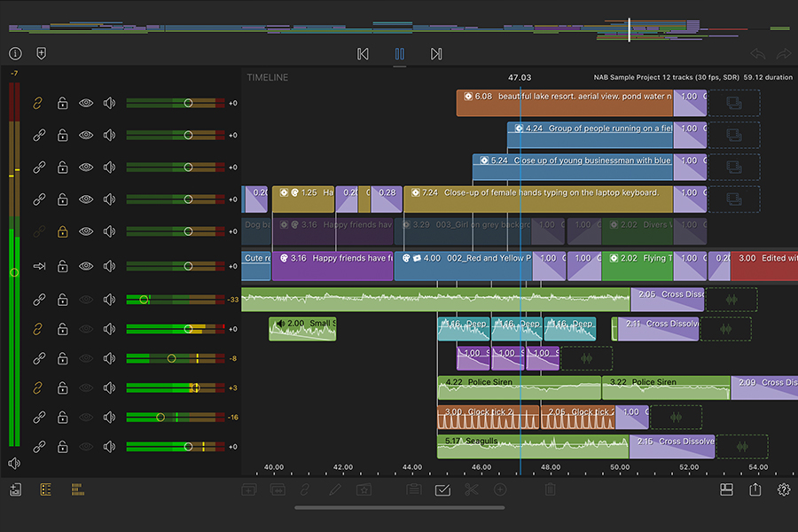The image size is (798, 532).
Task: Click the undo arrow
Action: click(756, 54)
